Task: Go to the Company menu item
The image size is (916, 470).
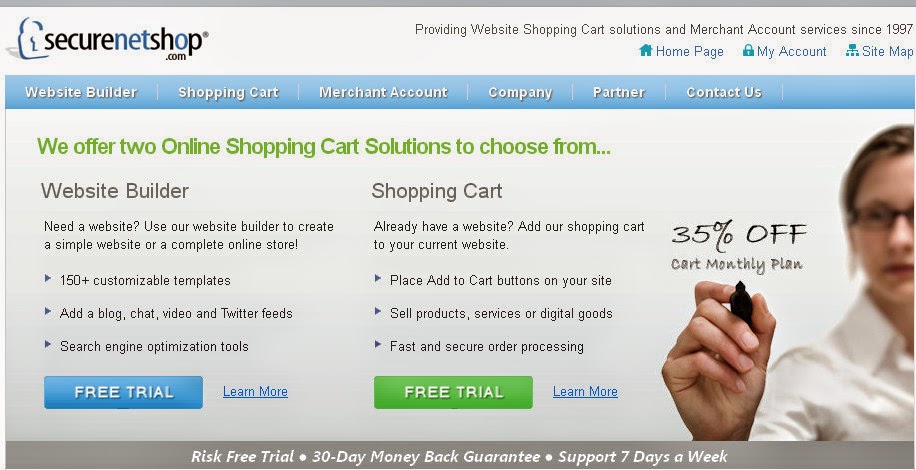Action: tap(520, 92)
